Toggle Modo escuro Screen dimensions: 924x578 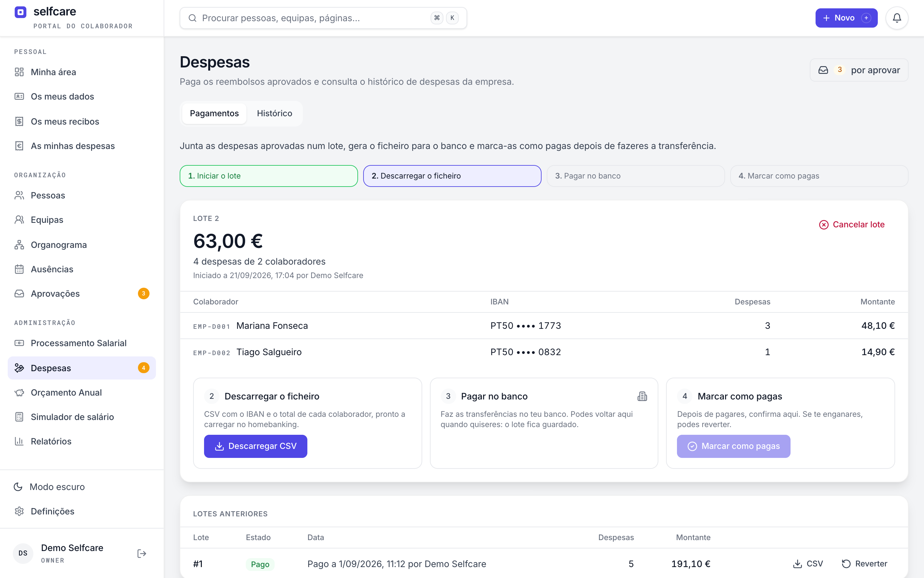(x=82, y=486)
